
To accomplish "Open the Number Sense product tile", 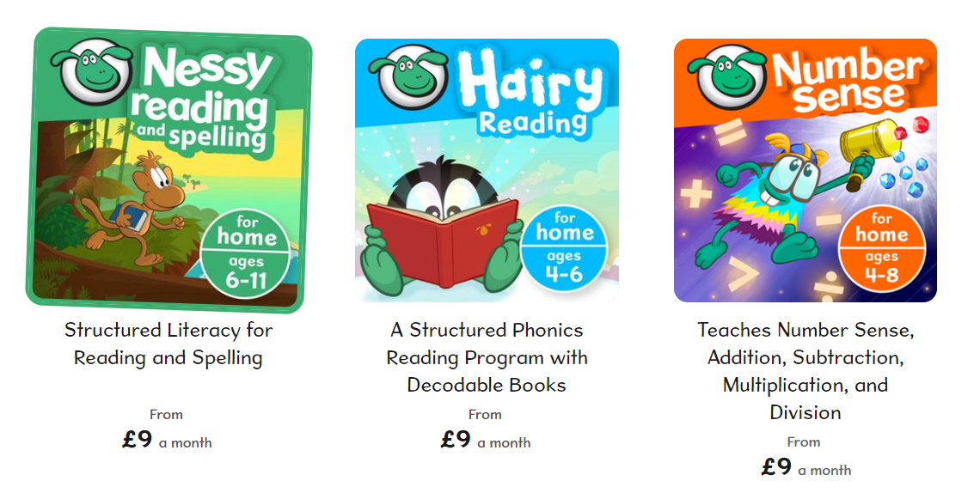I will (x=805, y=170).
